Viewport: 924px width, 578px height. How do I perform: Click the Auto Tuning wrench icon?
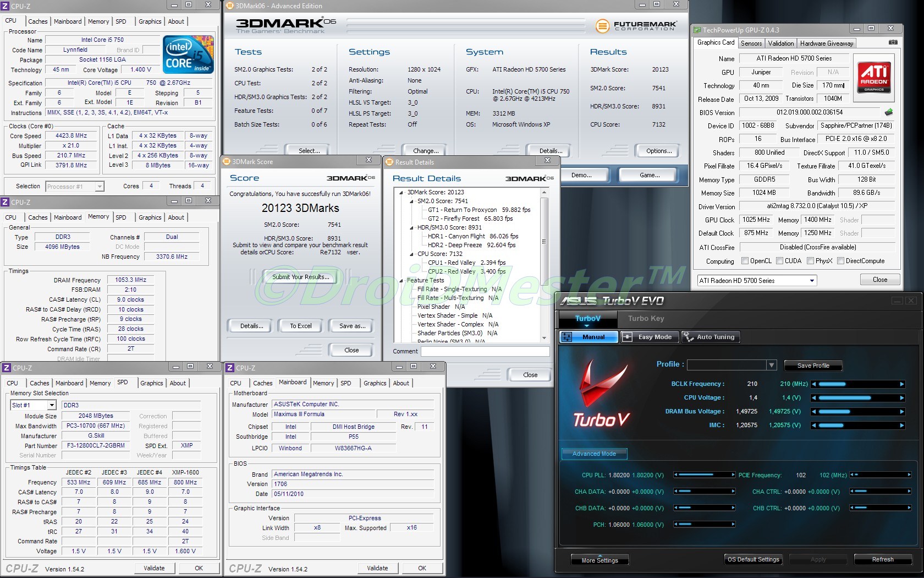[x=688, y=337]
